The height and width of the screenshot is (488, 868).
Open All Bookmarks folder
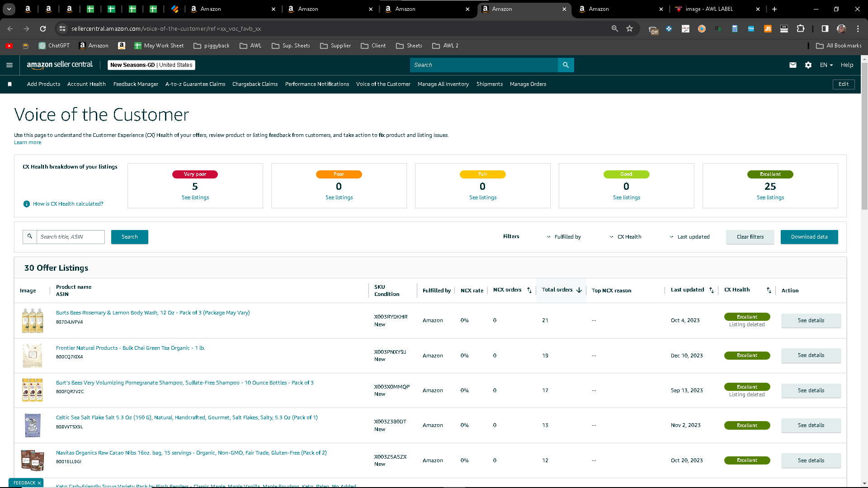point(839,46)
